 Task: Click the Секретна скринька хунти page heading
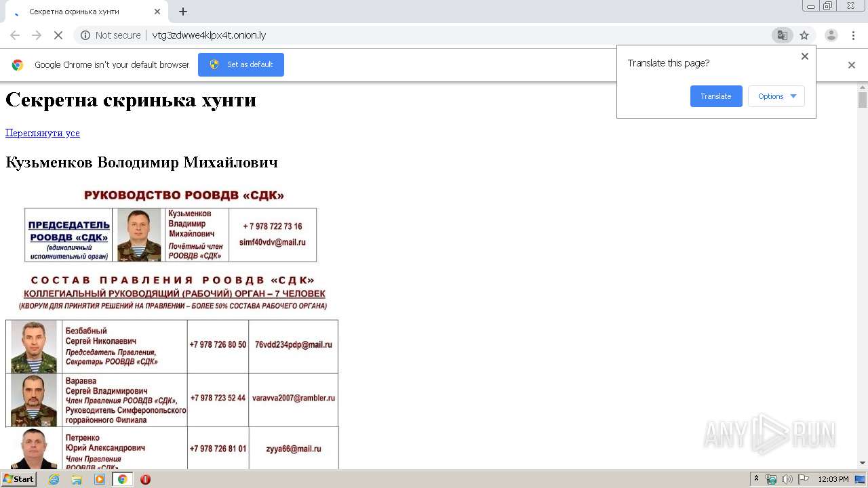[131, 100]
